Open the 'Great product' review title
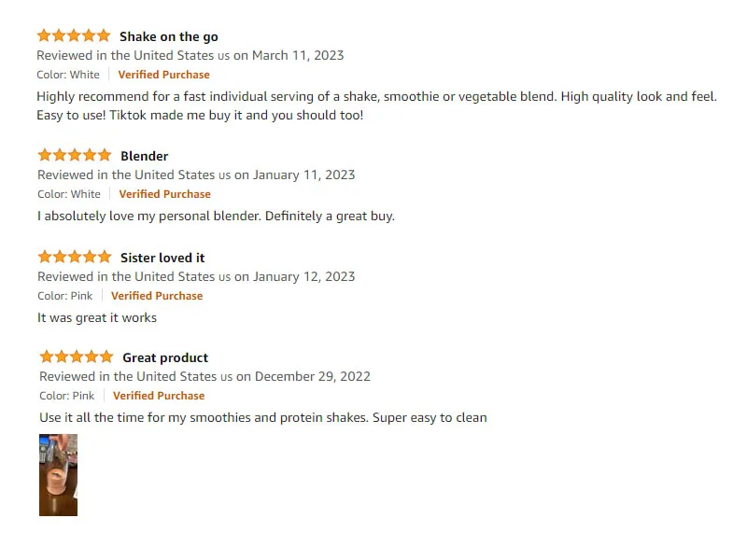 (165, 357)
